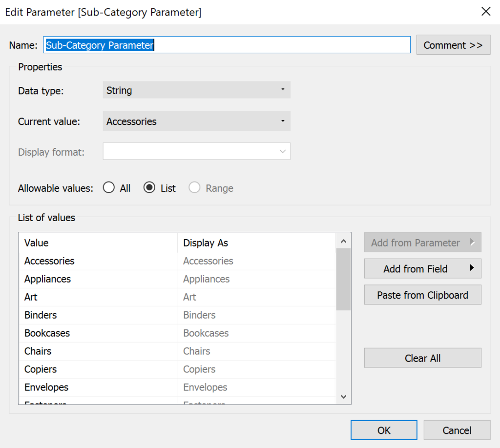Click the list's vertical scrollbar thumb
Screen dimensions: 500x448
click(343, 279)
